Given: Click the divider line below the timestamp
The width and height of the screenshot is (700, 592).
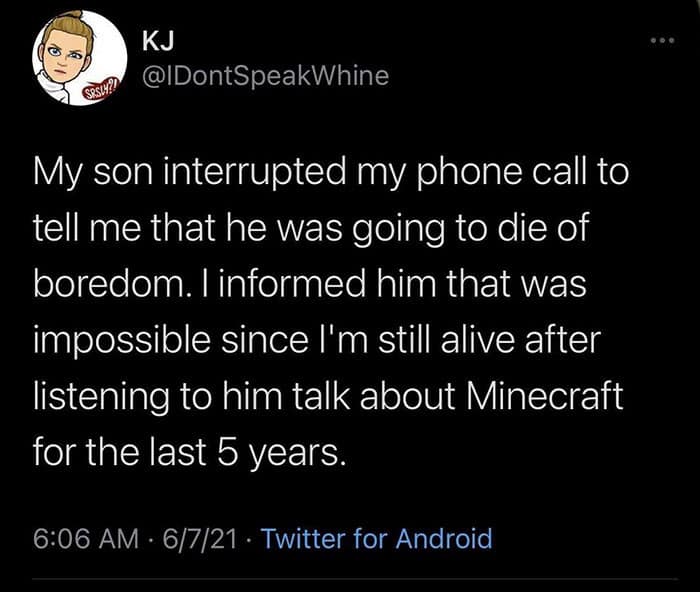Looking at the screenshot, I should coord(350,577).
